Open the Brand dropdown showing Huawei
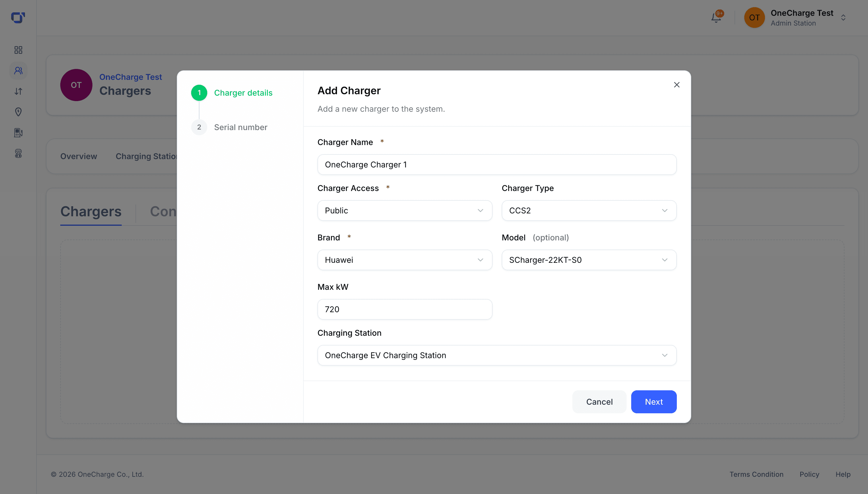Screen dimensions: 868x494 coord(404,260)
